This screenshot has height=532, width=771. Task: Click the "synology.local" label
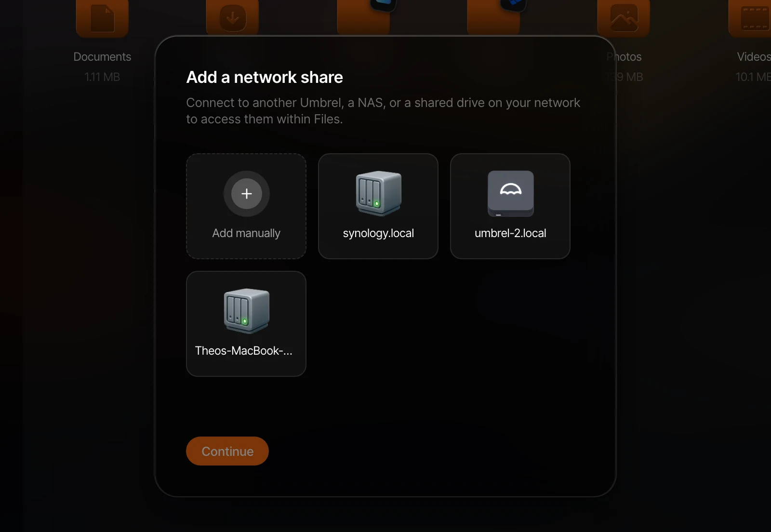tap(378, 233)
